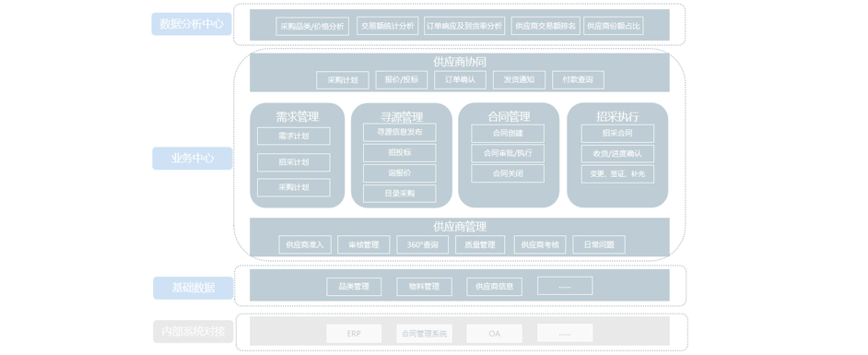
Task: Click 订单确认 box
Action: 460,79
